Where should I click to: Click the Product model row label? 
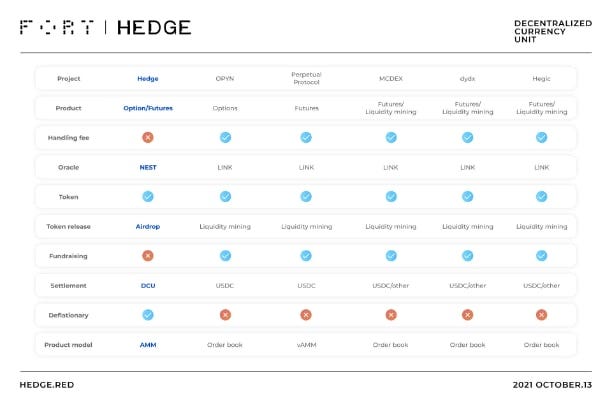(68, 345)
